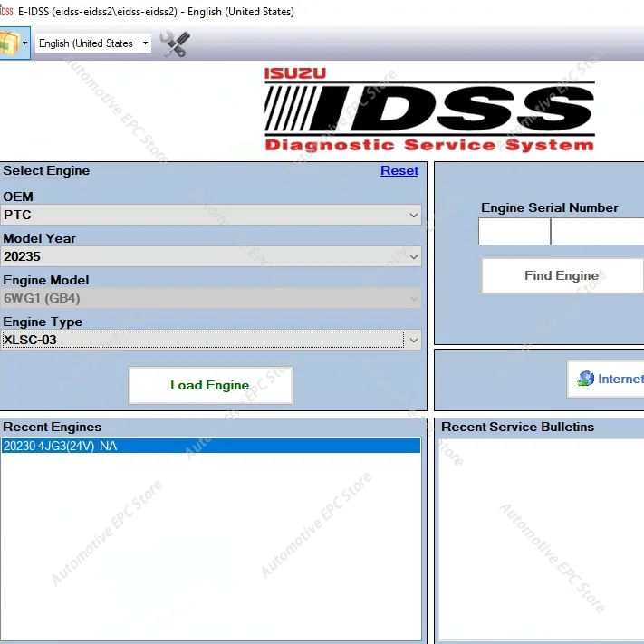
Task: Open the wrench and screwdriver settings tool
Action: point(175,43)
